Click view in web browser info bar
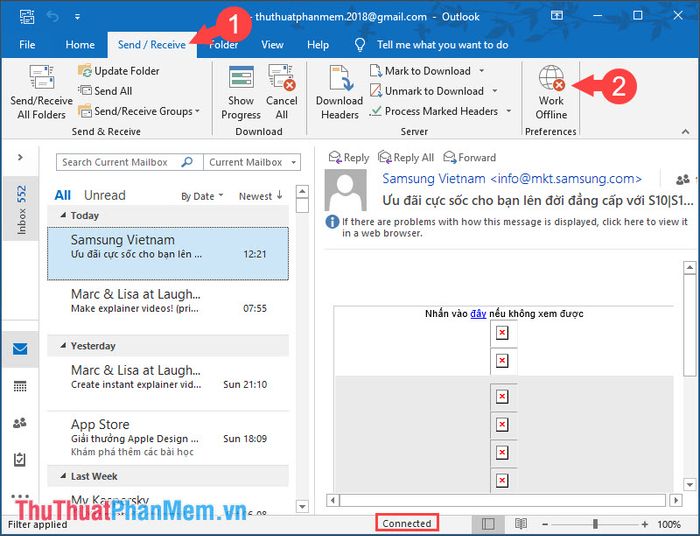 point(507,227)
